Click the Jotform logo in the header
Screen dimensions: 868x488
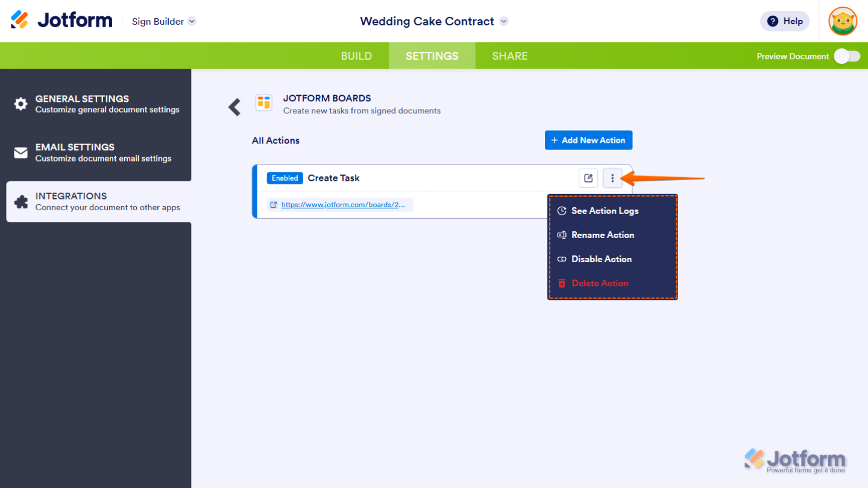pyautogui.click(x=61, y=20)
